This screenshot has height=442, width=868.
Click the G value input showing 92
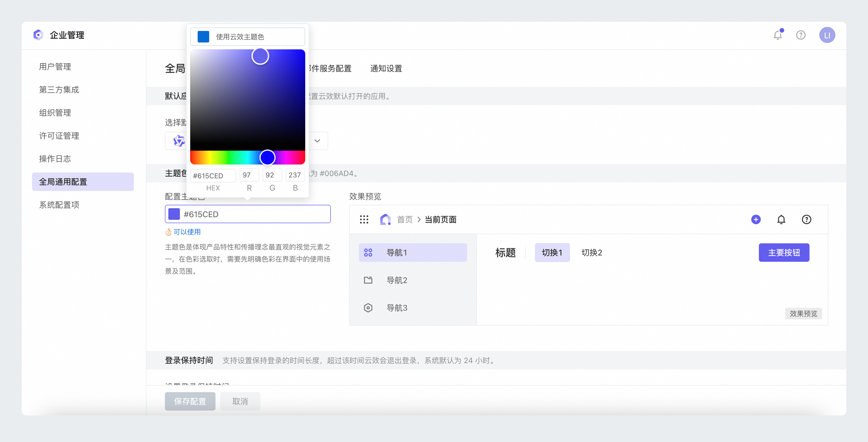pos(272,175)
